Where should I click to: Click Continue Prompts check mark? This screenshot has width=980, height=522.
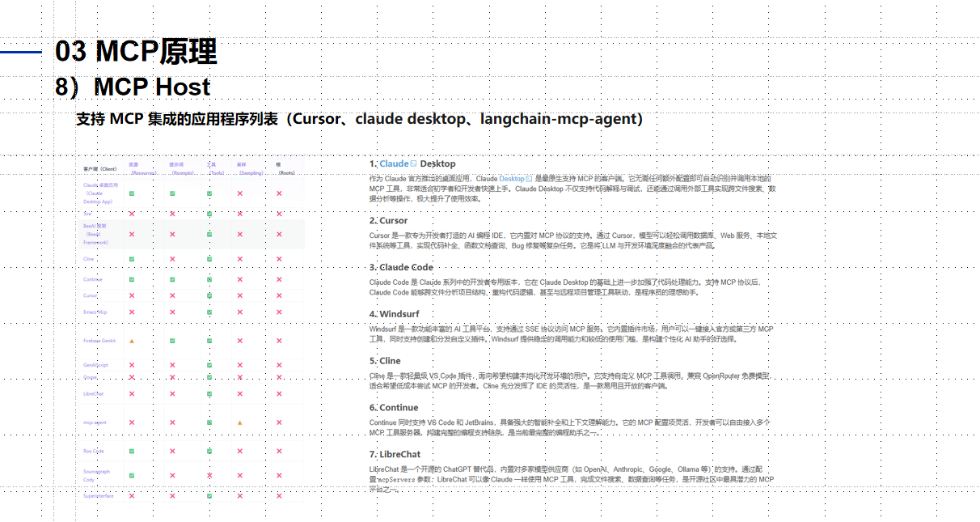tap(172, 279)
